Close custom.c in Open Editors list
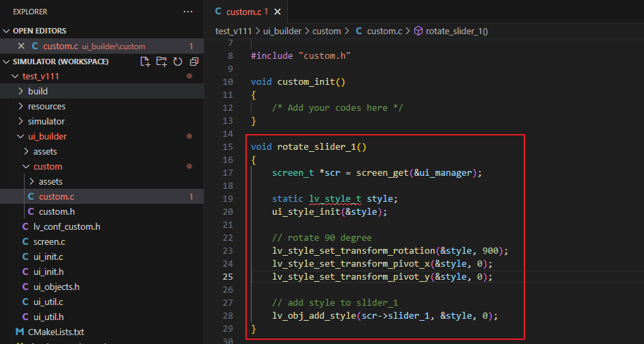Screen dimensions: 644x344 click(x=21, y=46)
